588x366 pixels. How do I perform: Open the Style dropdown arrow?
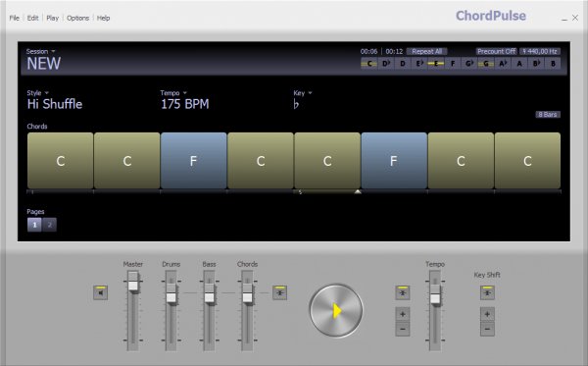[46, 93]
